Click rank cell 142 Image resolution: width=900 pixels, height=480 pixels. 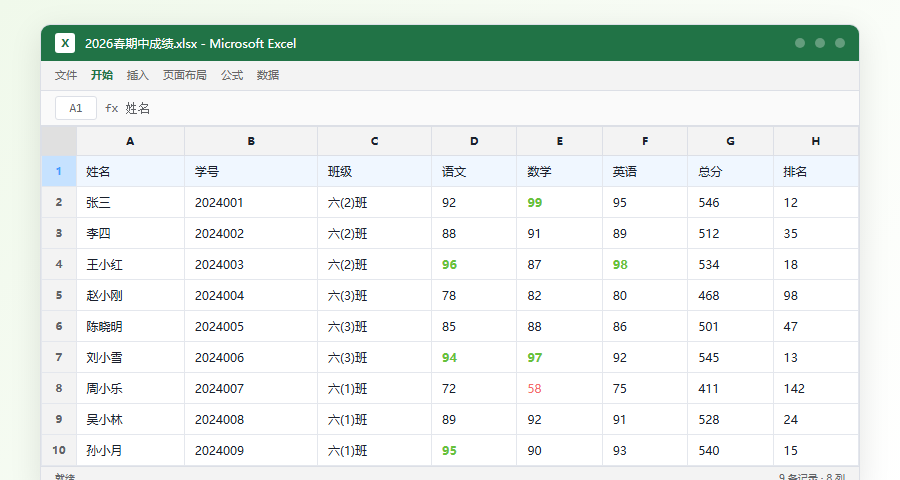pos(816,388)
